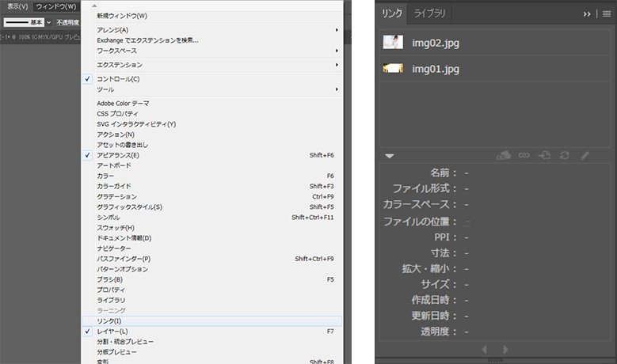The width and height of the screenshot is (617, 364).
Task: Click the Update Link refresh icon
Action: point(565,156)
